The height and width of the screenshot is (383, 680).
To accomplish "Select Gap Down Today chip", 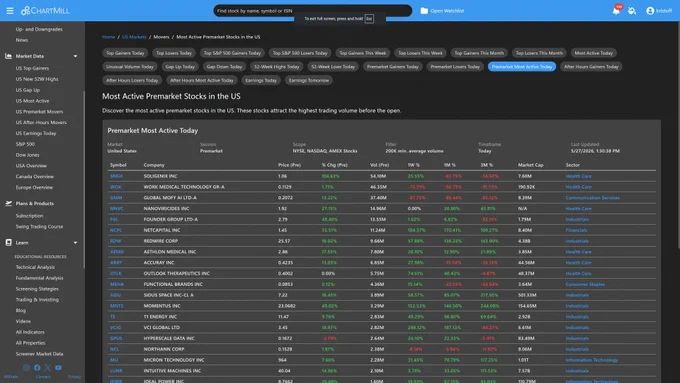I will click(x=224, y=66).
